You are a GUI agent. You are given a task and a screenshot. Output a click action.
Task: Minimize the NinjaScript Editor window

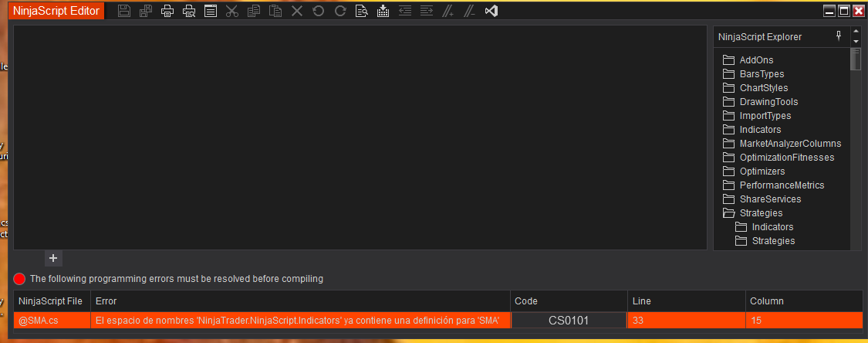829,11
